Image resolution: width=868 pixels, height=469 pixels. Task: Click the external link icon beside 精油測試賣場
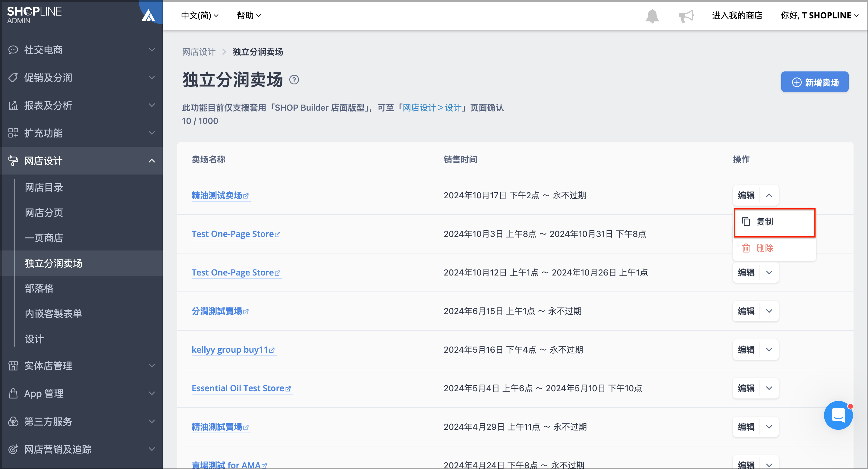pyautogui.click(x=246, y=428)
